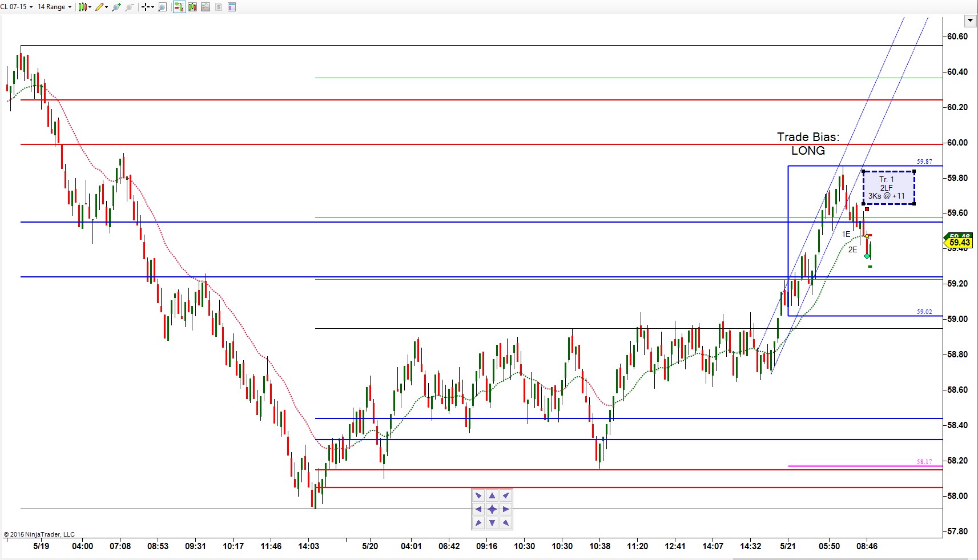The width and height of the screenshot is (978, 560).
Task: Click the 5/19 date label on time axis
Action: [x=41, y=546]
